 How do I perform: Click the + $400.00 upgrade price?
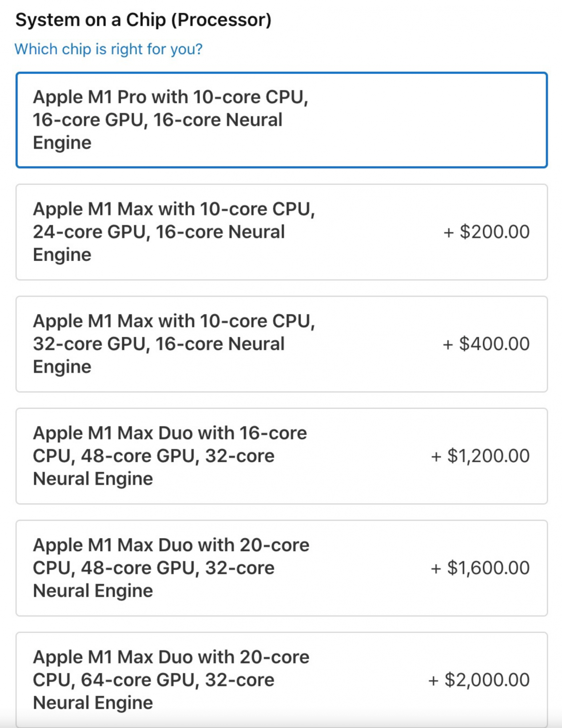(x=486, y=344)
